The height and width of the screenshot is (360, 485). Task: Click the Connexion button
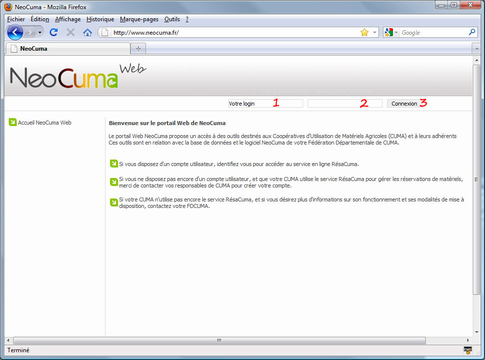(404, 104)
